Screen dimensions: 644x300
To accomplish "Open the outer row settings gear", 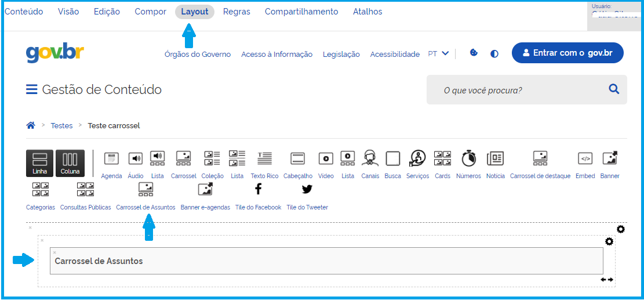I will pos(621,229).
